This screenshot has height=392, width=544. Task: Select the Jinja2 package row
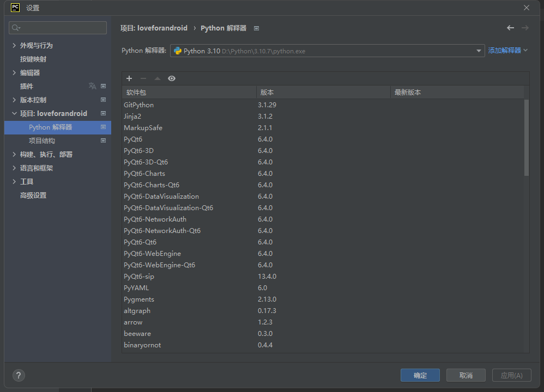pyautogui.click(x=323, y=116)
